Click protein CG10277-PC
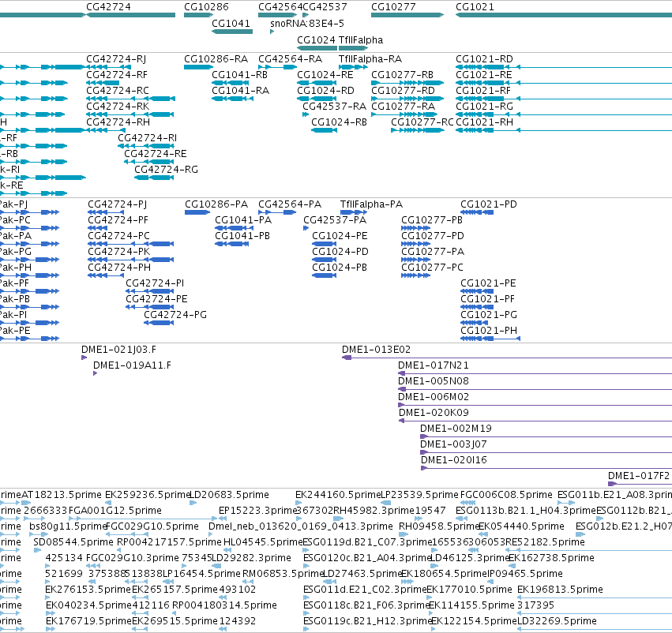Screen dimensions: 672x633 point(432,268)
